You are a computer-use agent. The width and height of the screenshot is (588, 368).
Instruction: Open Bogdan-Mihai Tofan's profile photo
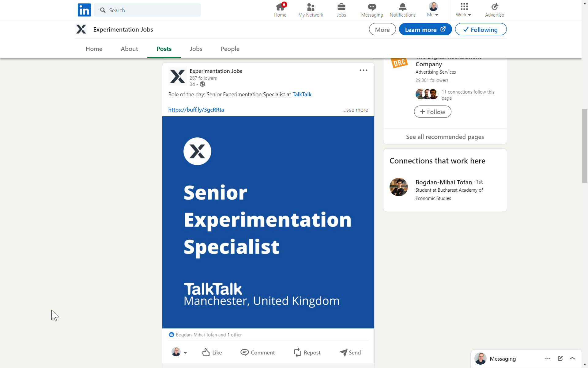tap(398, 187)
